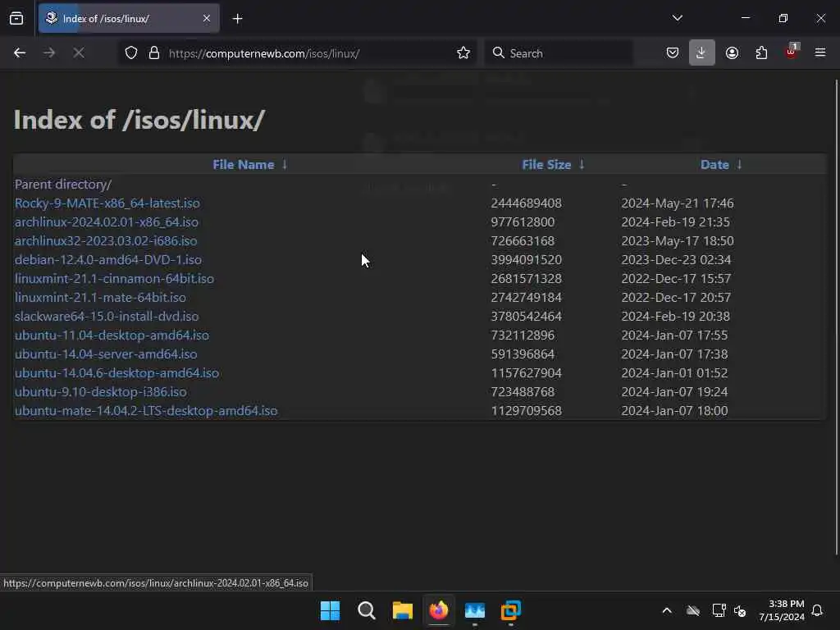Image resolution: width=840 pixels, height=630 pixels.
Task: Focus the Search box
Action: pyautogui.click(x=559, y=53)
